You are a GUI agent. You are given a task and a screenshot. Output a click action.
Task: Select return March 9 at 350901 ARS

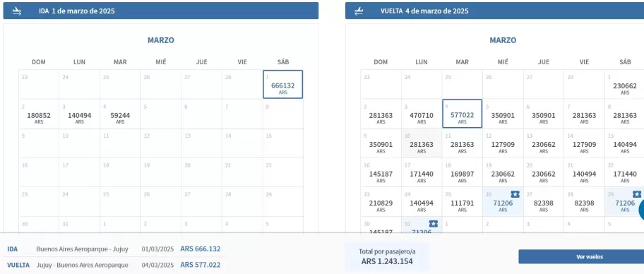[381, 143]
